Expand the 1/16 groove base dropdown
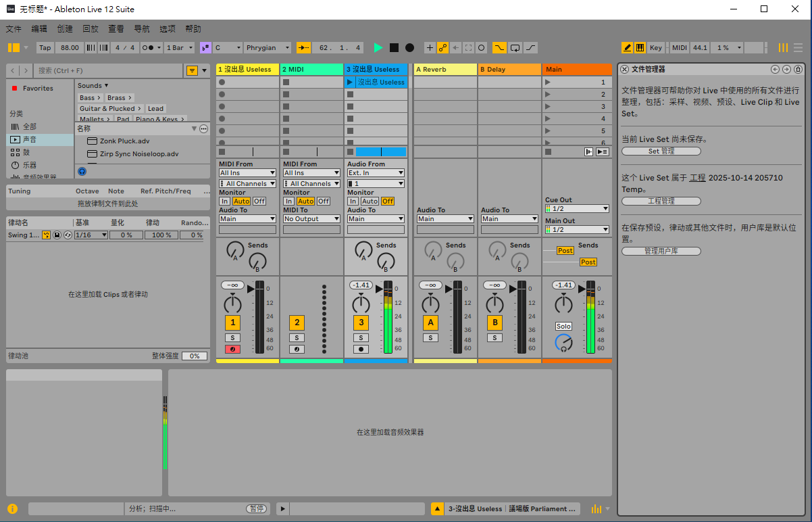The width and height of the screenshot is (812, 522). 91,235
